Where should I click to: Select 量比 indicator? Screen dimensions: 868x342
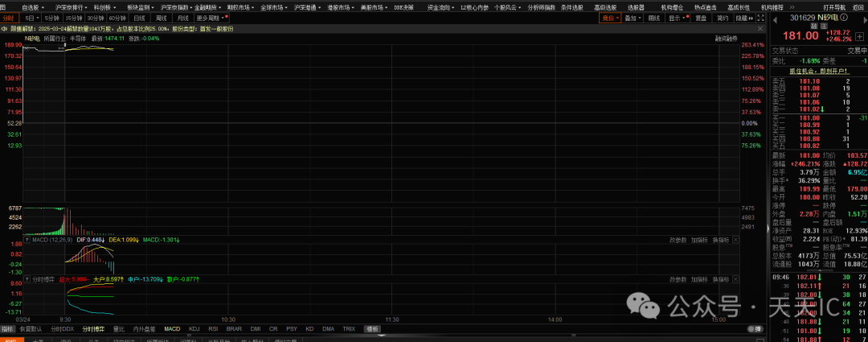(118, 328)
